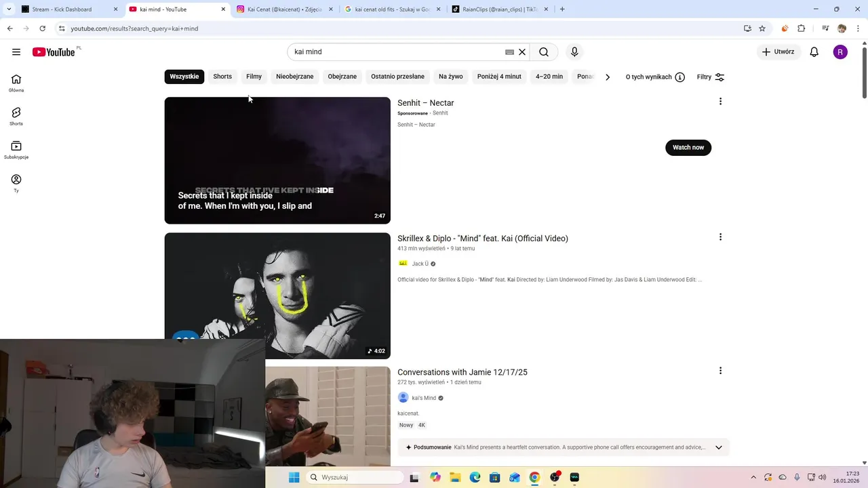Open Skrillex & Diplo Mind video title

point(483,238)
